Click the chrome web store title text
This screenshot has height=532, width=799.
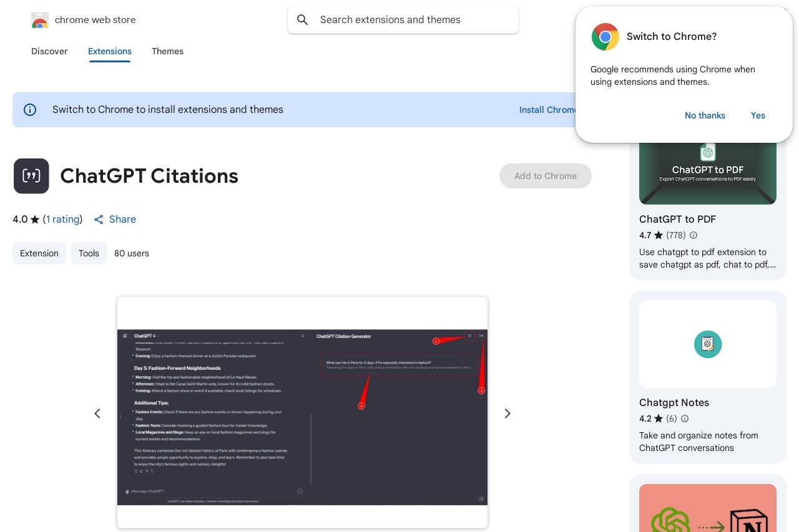[x=96, y=20]
